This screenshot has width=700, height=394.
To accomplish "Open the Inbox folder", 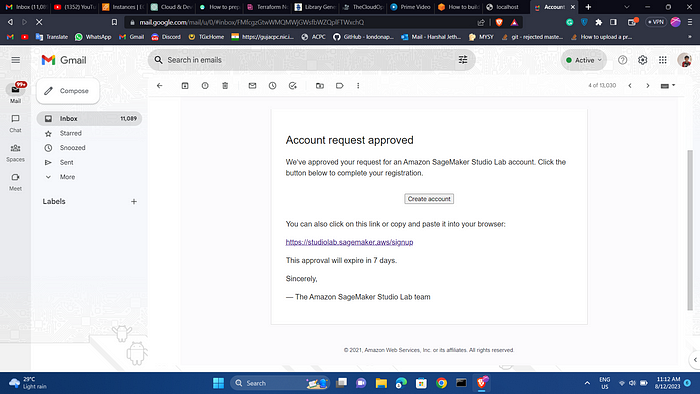I will tap(89, 119).
